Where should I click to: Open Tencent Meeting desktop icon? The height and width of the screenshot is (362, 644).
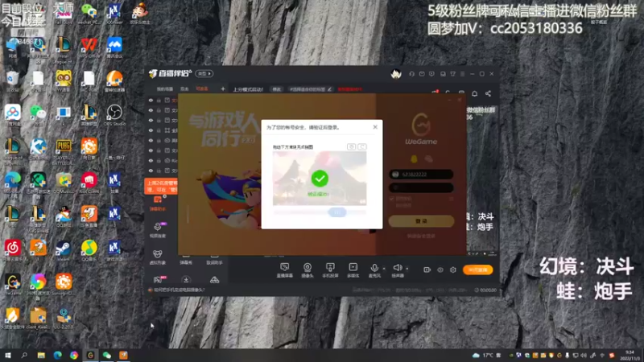tap(114, 47)
